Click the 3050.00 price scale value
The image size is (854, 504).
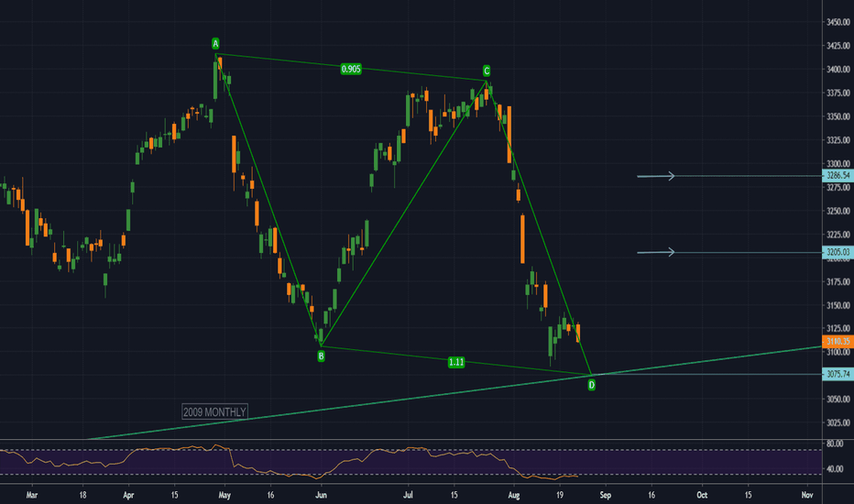[x=838, y=399]
